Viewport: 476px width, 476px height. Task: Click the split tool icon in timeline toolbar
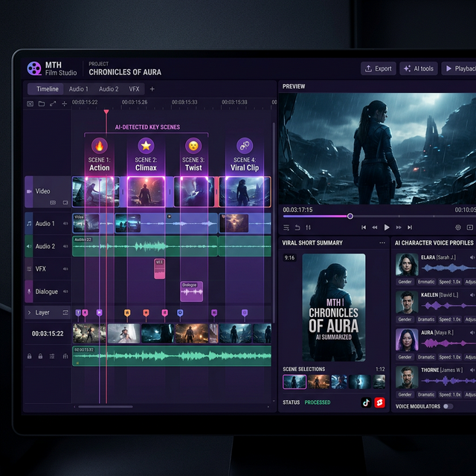point(65,104)
